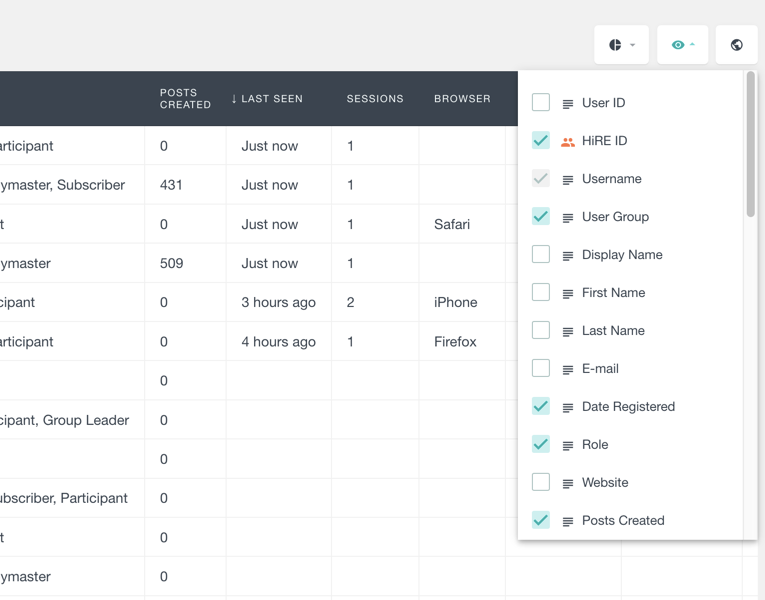Check the Website column checkbox
765x600 pixels.
[541, 482]
